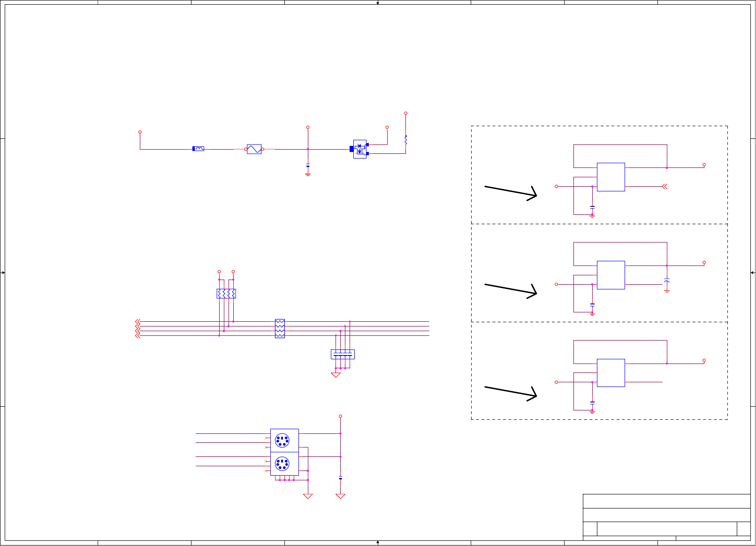Select the four-resistor pull-up array symbol
Viewport: 756px width, 546px height.
pyautogui.click(x=226, y=294)
